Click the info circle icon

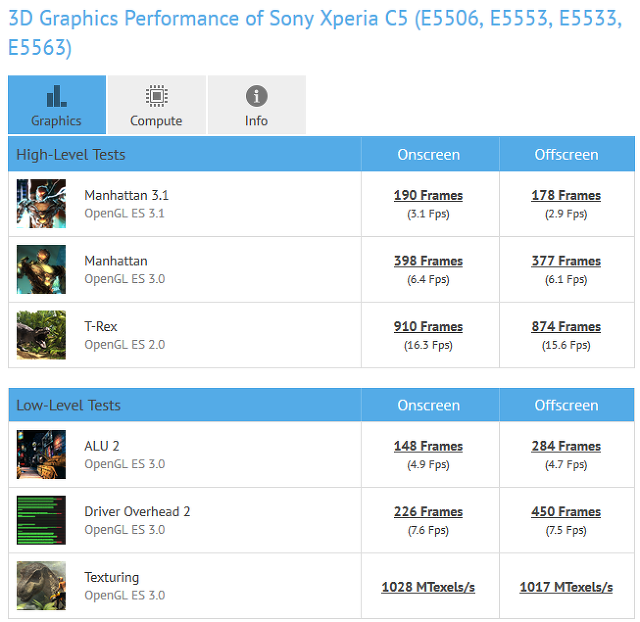(257, 96)
